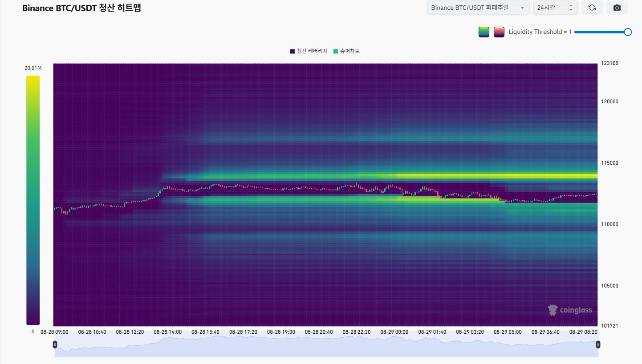This screenshot has width=642, height=364.
Task: Click the 08-28 20:40 time axis label
Action: pos(319,332)
